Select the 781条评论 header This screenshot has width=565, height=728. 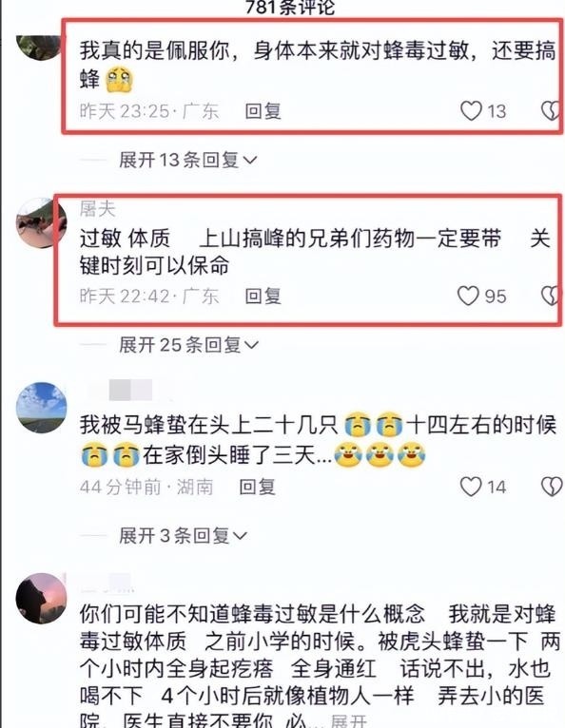[290, 7]
